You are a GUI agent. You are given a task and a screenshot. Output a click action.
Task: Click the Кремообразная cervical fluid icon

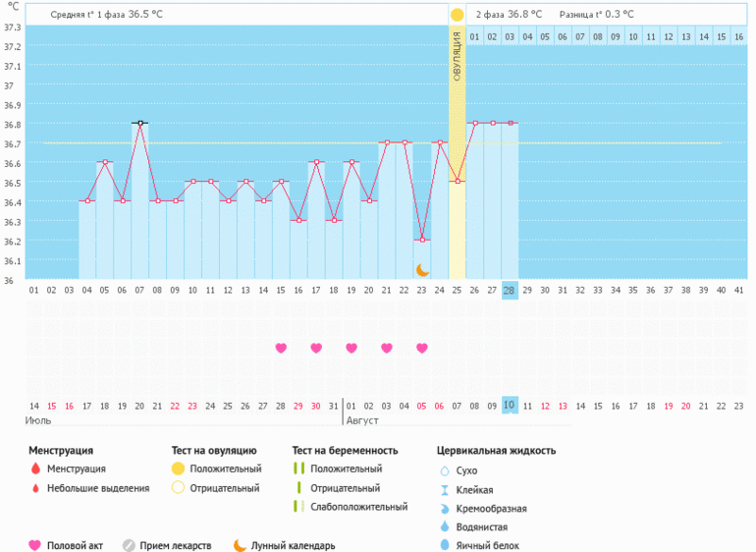coord(445,509)
